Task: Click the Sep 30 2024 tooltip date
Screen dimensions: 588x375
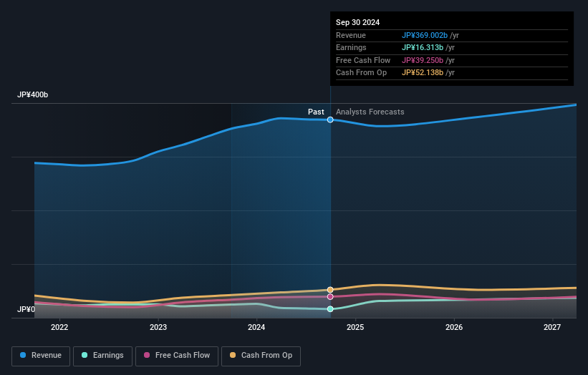Action: point(357,22)
